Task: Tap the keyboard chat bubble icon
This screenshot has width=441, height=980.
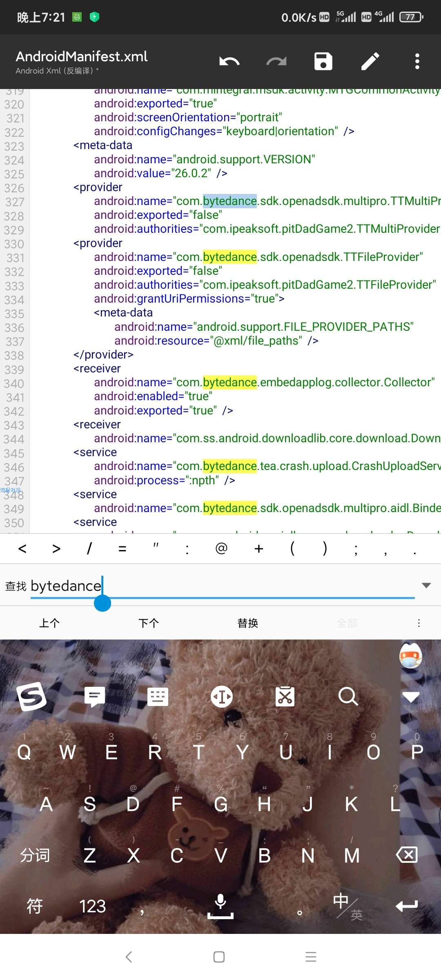Action: click(94, 697)
